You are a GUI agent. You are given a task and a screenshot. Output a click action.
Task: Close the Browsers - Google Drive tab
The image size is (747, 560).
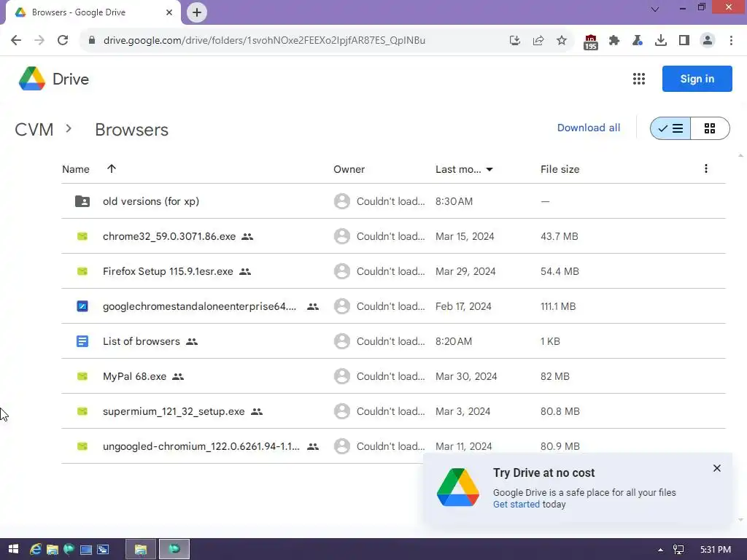point(169,12)
